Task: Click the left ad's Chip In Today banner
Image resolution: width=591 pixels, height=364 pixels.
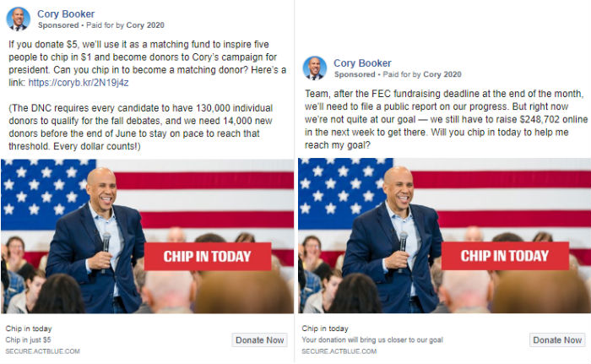Action: (208, 257)
